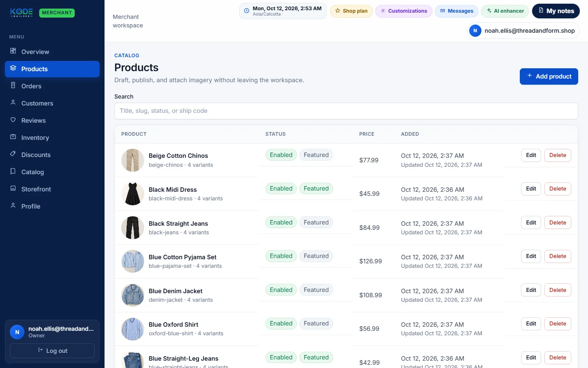Click the Products layers icon in sidebar
Viewport: 588px width, 368px height.
13,68
